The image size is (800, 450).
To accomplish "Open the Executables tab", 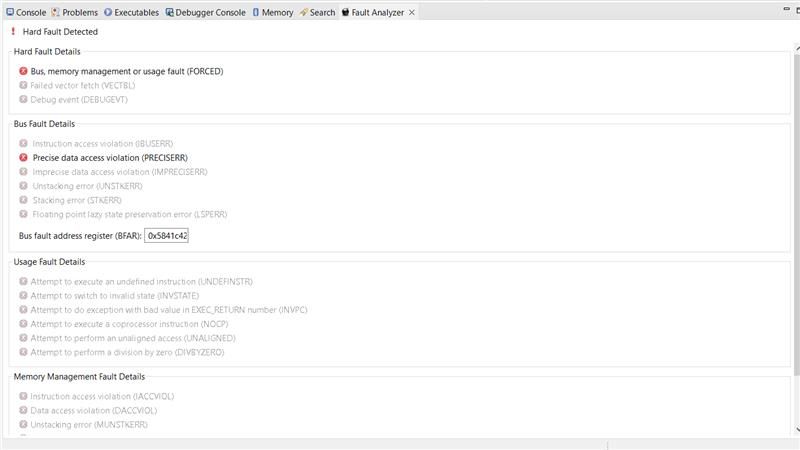I will 132,12.
